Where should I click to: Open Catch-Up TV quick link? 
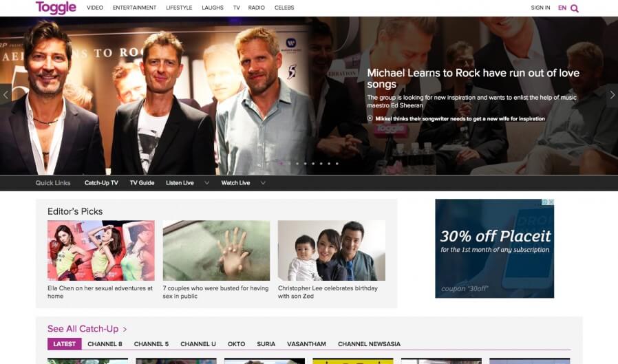pyautogui.click(x=101, y=183)
